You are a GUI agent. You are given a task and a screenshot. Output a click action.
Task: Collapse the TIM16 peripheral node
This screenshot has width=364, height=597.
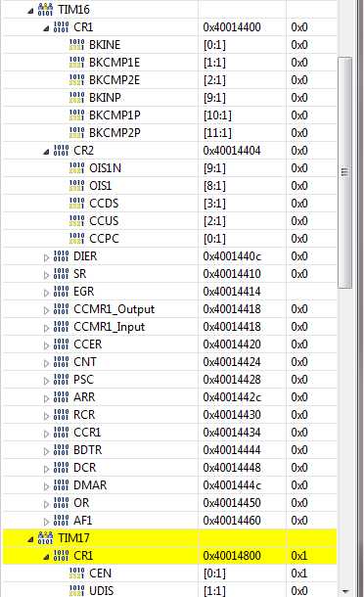[30, 12]
